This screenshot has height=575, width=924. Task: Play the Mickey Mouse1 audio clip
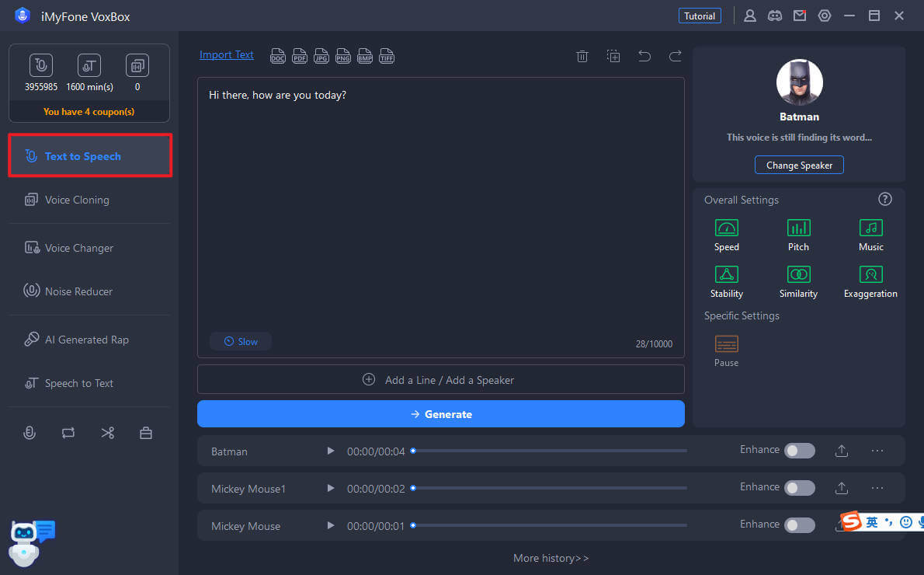331,488
